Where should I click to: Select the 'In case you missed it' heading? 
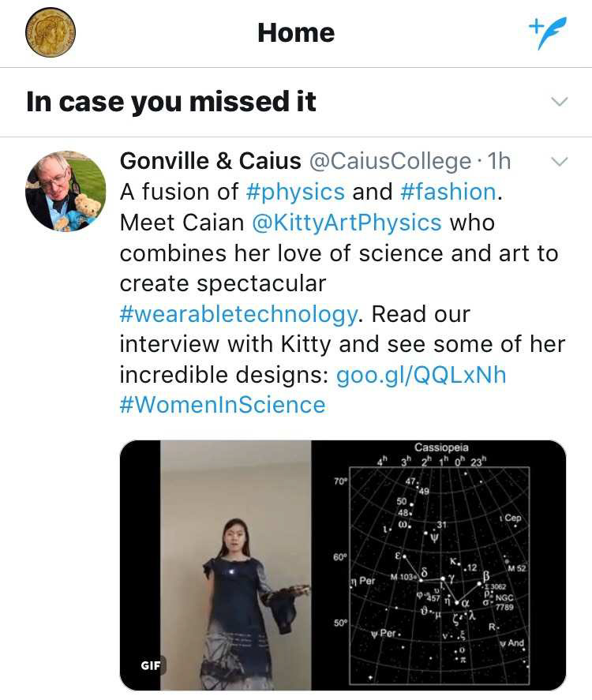pos(171,102)
